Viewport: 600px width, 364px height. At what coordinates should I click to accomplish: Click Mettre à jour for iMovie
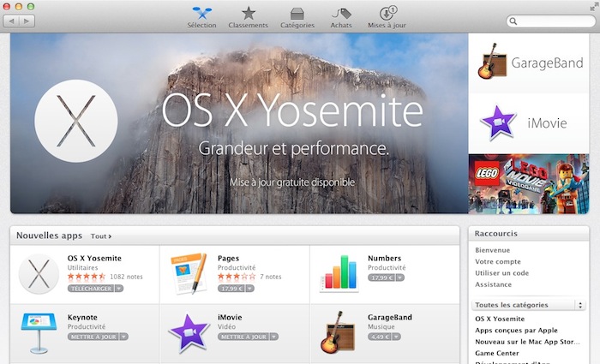click(243, 337)
